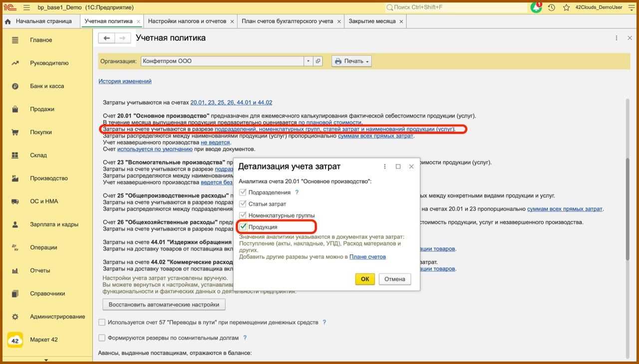Open the История изменений link
Screen dimensions: 639x364
point(125,81)
